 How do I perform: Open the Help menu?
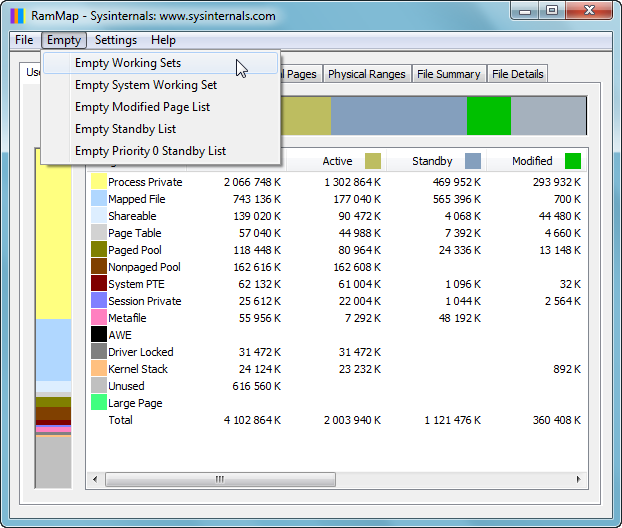[x=163, y=40]
